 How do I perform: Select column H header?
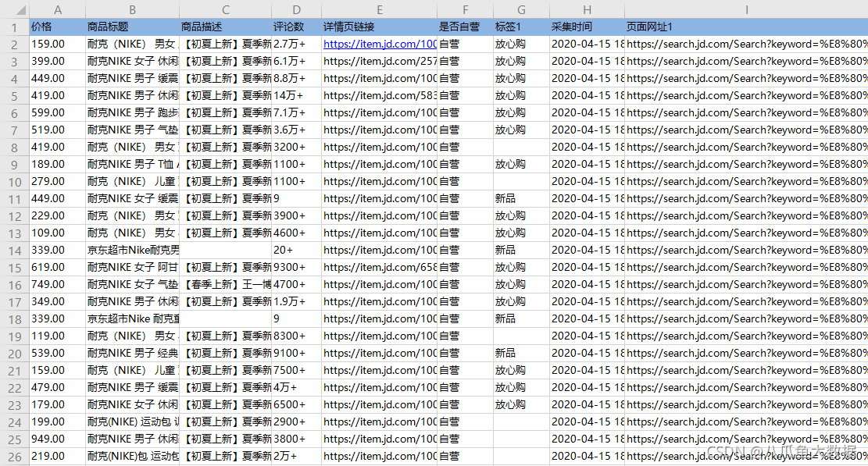click(587, 9)
